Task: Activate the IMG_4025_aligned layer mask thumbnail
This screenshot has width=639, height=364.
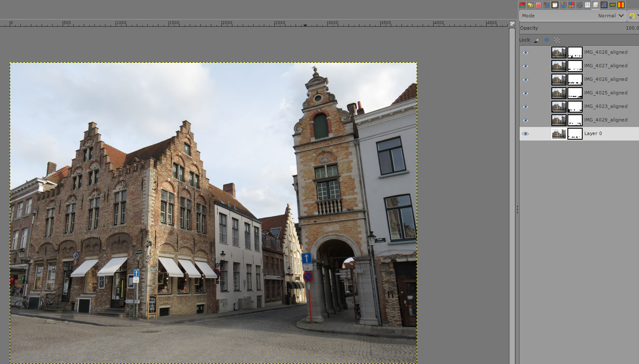Action: (x=575, y=93)
